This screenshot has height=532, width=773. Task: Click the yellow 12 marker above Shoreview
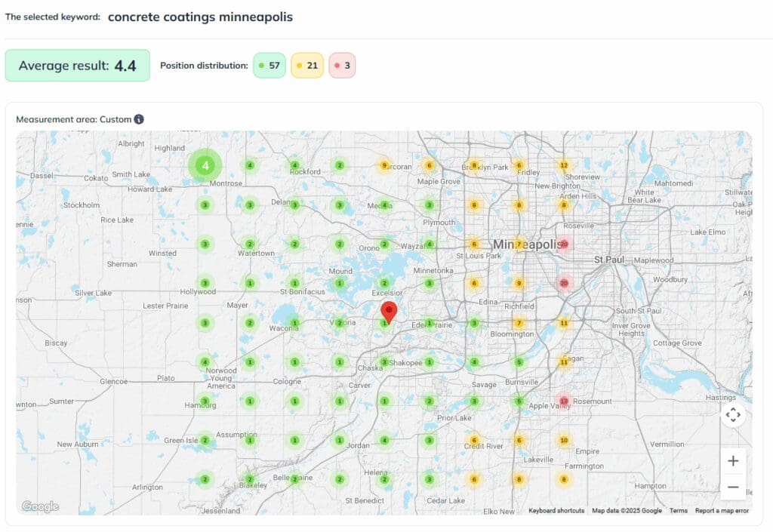(x=563, y=165)
